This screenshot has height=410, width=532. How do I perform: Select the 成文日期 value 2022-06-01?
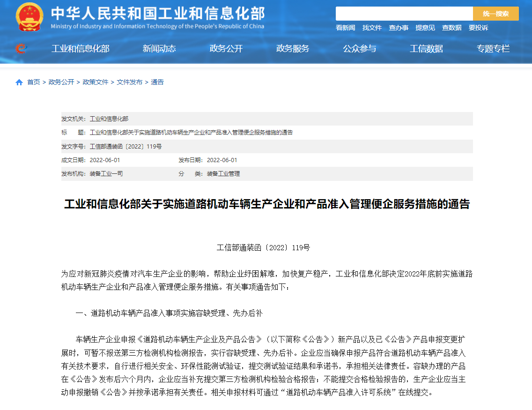pyautogui.click(x=104, y=160)
